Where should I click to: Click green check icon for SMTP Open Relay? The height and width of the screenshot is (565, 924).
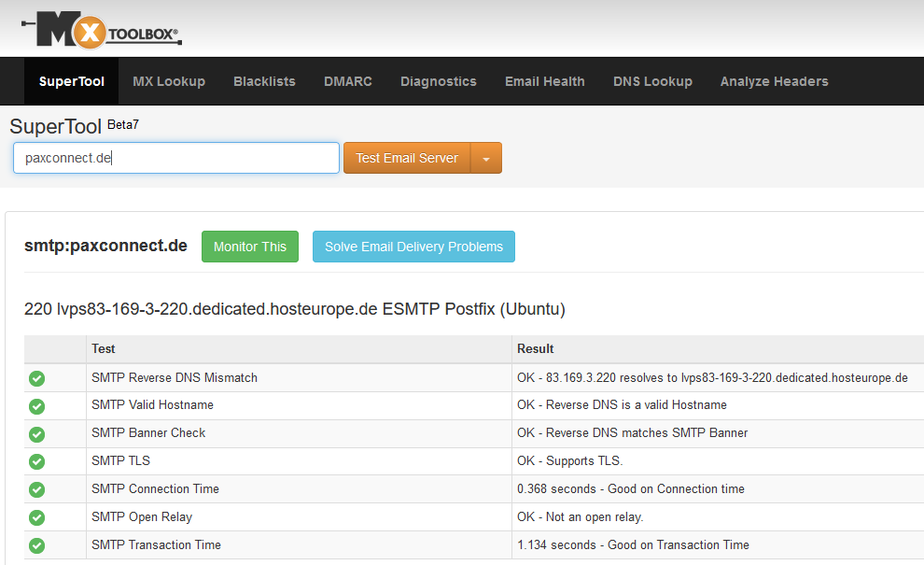click(x=36, y=517)
